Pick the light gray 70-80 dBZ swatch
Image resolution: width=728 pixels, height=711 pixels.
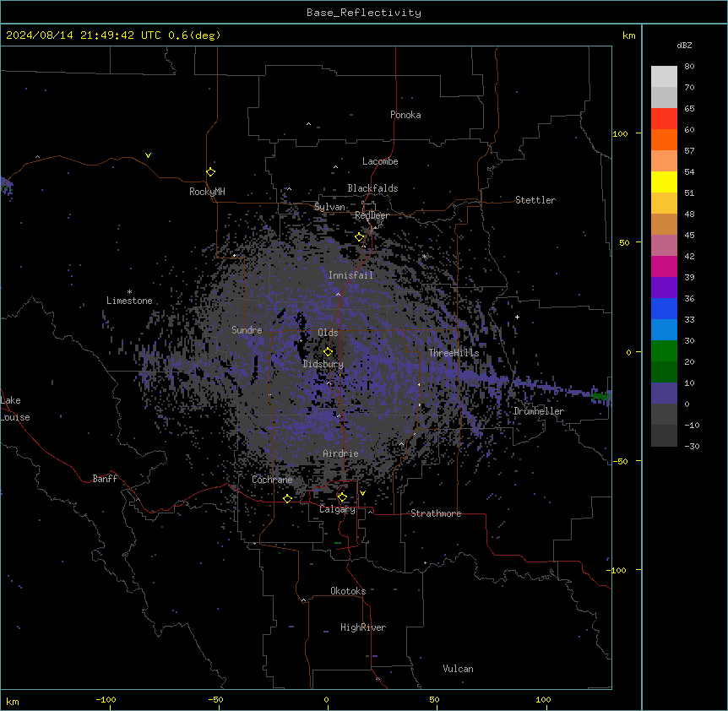pos(664,77)
